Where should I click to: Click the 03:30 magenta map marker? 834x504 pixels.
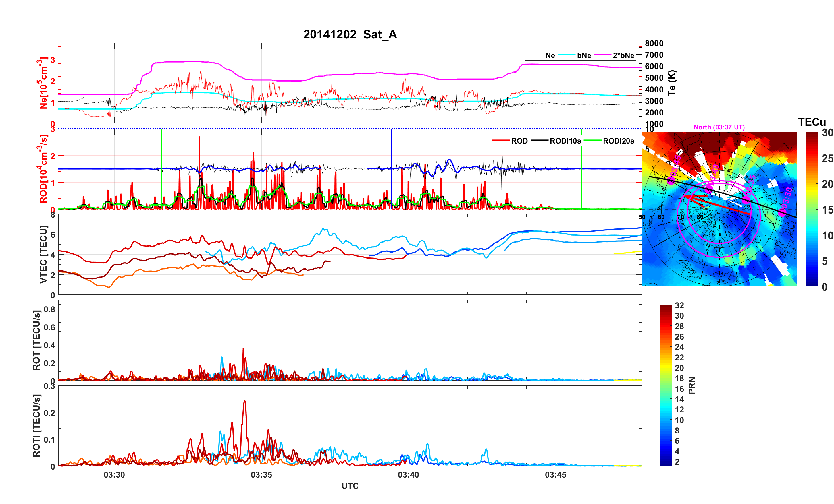[x=782, y=212]
